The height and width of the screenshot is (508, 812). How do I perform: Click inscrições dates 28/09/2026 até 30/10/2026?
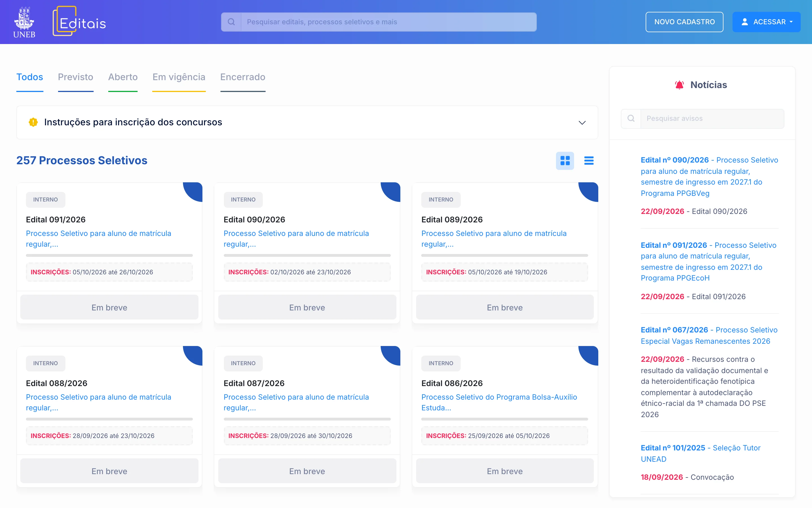pyautogui.click(x=311, y=436)
